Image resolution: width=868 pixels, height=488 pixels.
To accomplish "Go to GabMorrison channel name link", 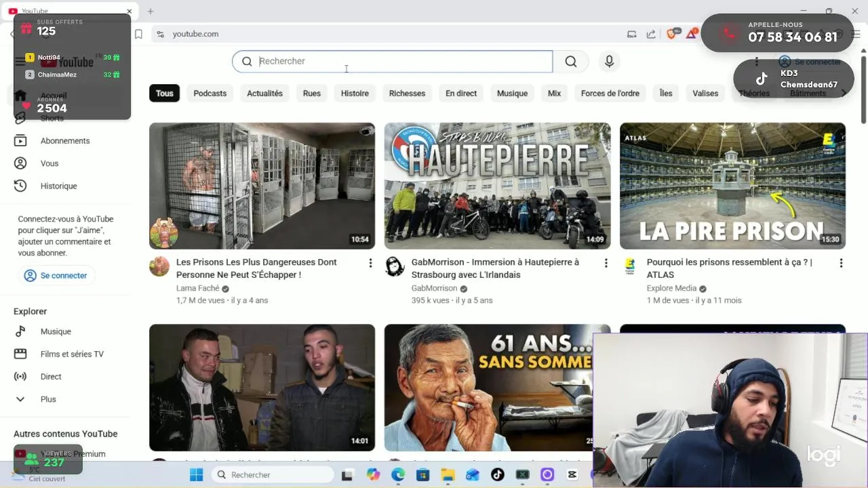I will pos(434,288).
